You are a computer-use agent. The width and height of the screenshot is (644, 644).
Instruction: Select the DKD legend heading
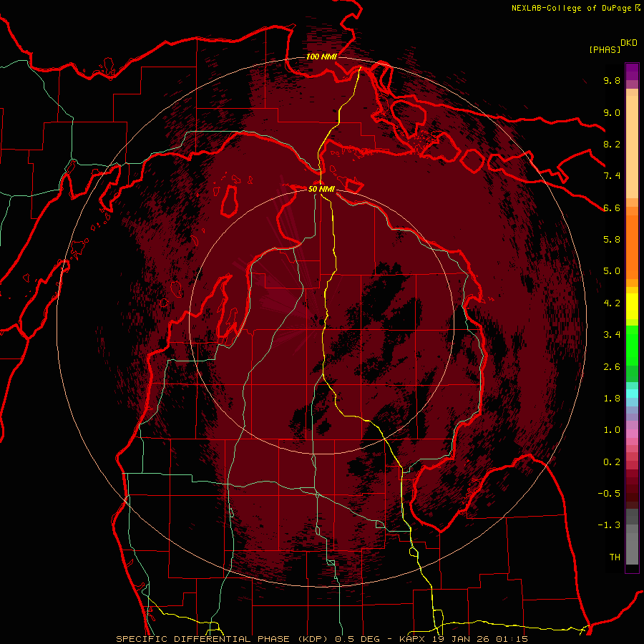(629, 43)
